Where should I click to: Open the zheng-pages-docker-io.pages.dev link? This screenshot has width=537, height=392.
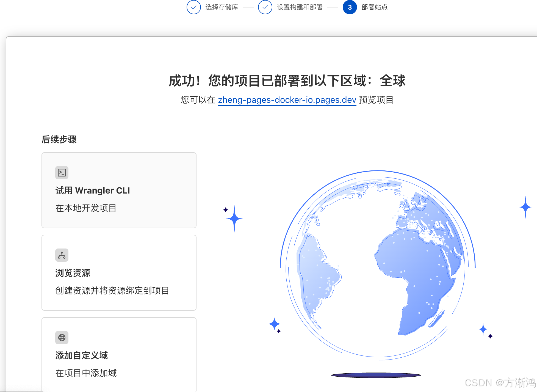(287, 100)
